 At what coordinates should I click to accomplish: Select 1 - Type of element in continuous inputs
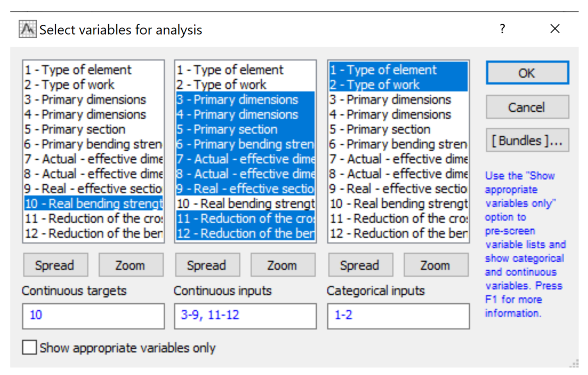[x=230, y=70]
